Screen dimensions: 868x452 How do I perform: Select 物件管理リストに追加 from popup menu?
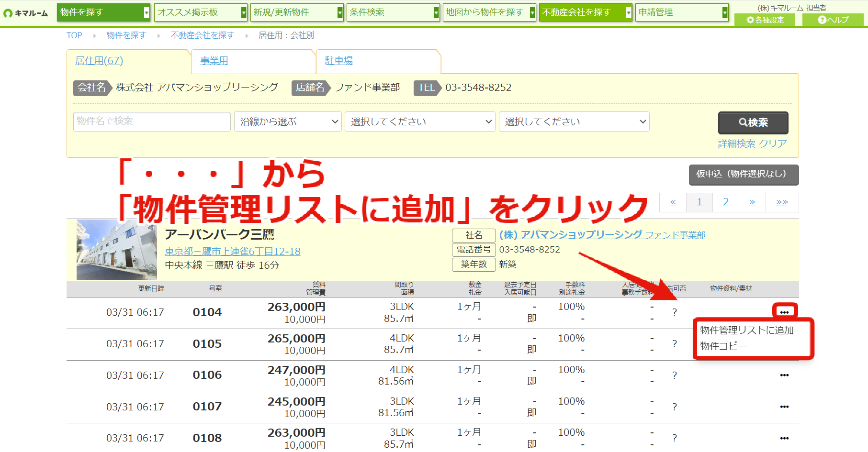(x=747, y=330)
